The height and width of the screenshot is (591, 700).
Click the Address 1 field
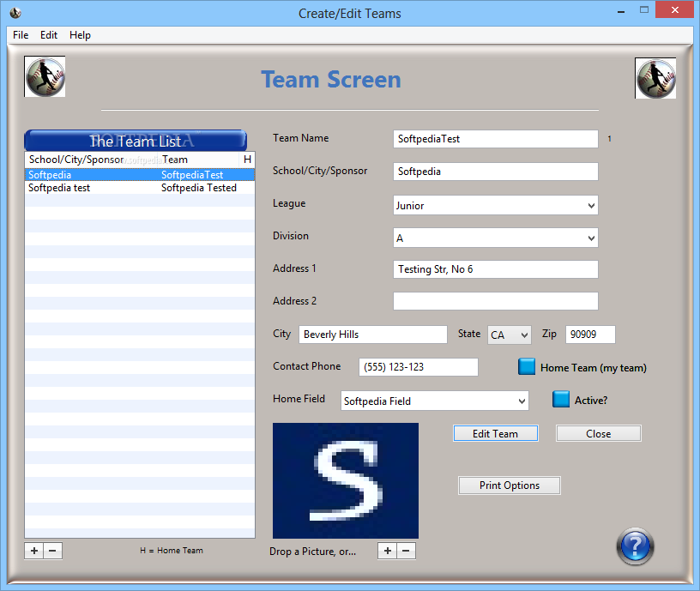(x=496, y=269)
